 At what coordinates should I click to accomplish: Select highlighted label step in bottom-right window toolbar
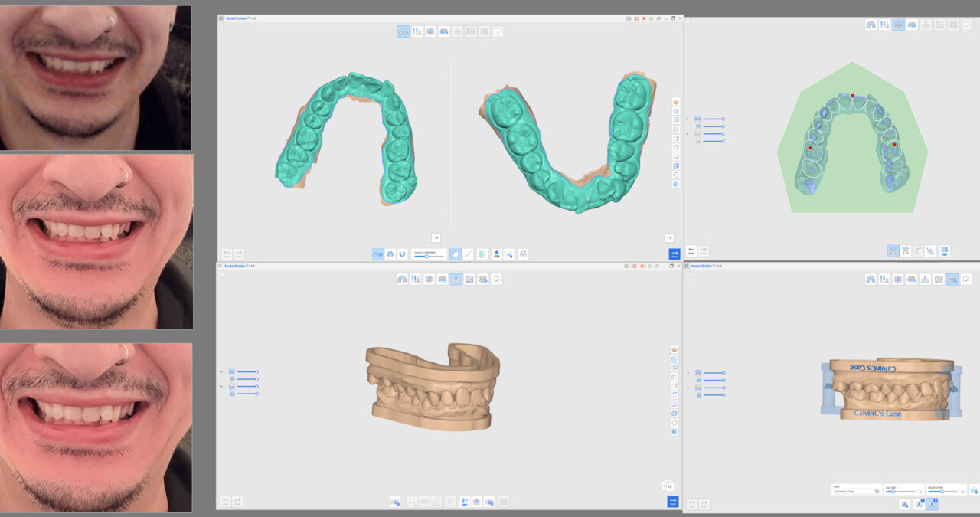(x=952, y=280)
